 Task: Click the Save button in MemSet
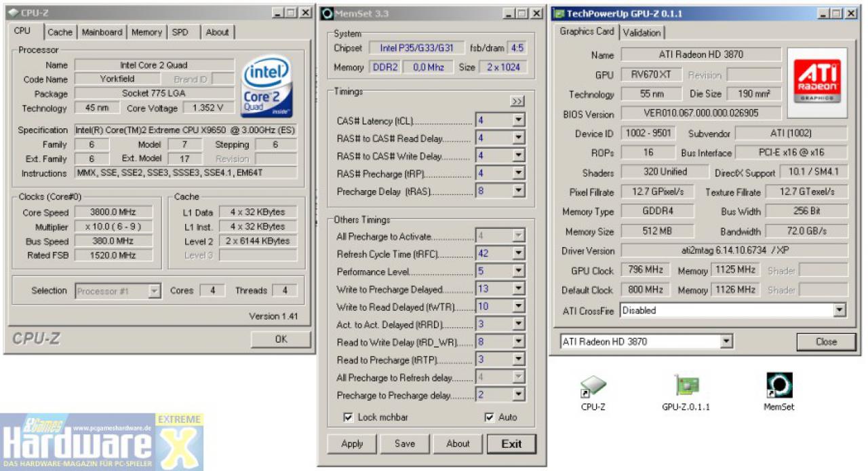405,444
